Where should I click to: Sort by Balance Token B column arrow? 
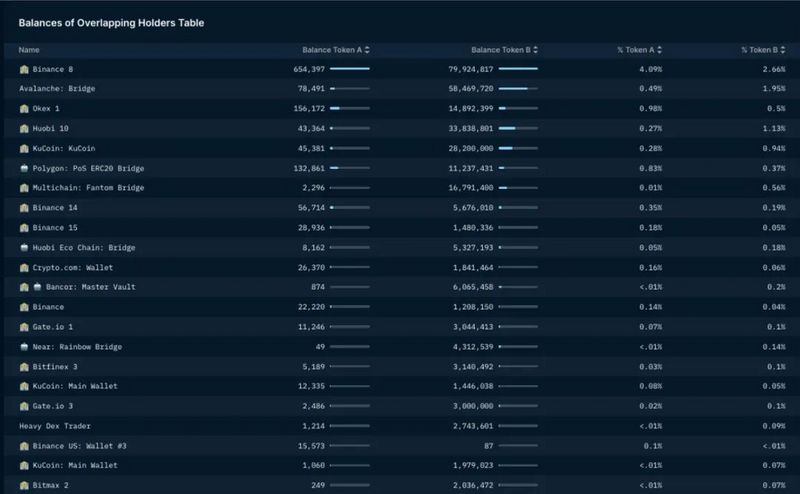tap(537, 49)
